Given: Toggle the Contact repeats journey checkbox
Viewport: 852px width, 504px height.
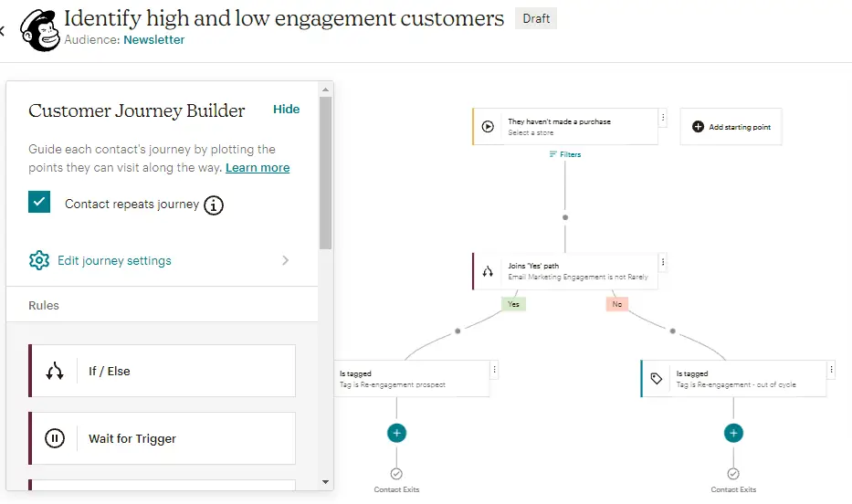Looking at the screenshot, I should 39,202.
